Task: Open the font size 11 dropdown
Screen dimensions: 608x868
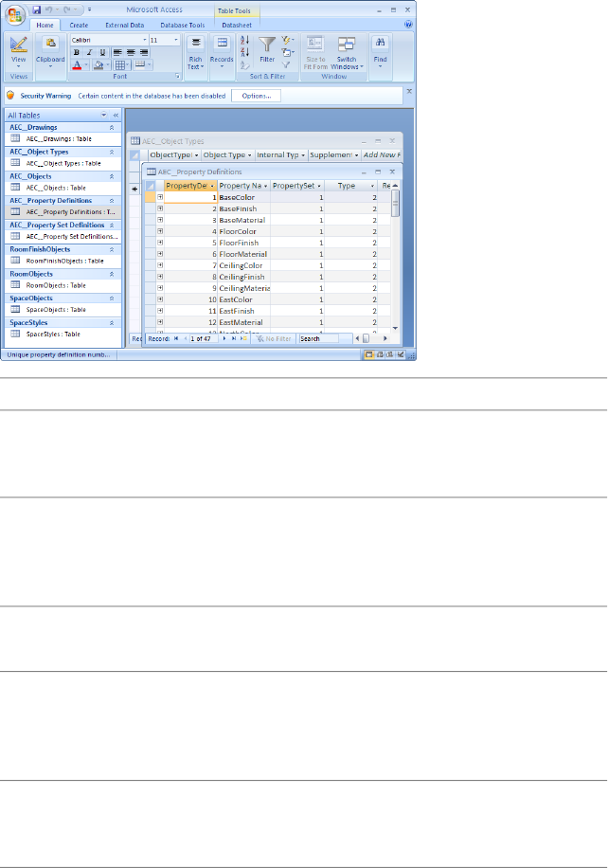Action: 176,40
